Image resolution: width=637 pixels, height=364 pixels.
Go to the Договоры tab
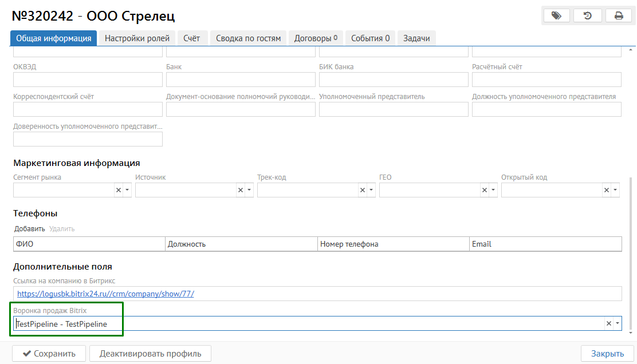pyautogui.click(x=315, y=38)
